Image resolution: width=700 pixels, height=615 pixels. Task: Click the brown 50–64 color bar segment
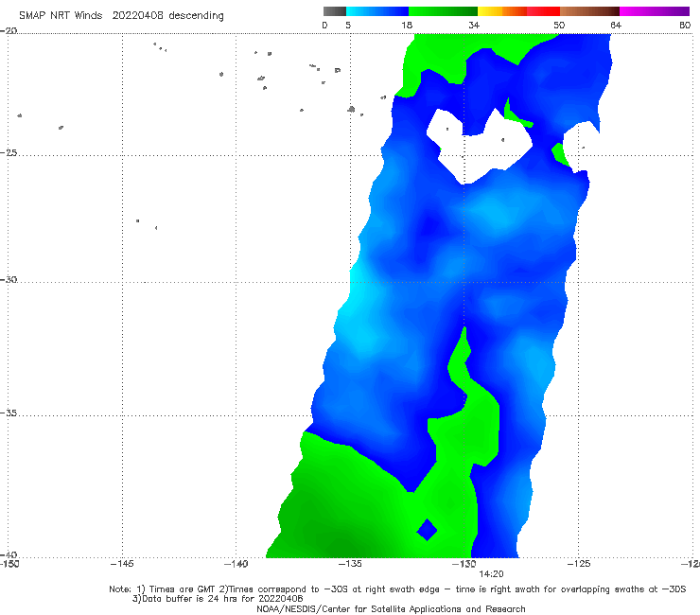[589, 11]
